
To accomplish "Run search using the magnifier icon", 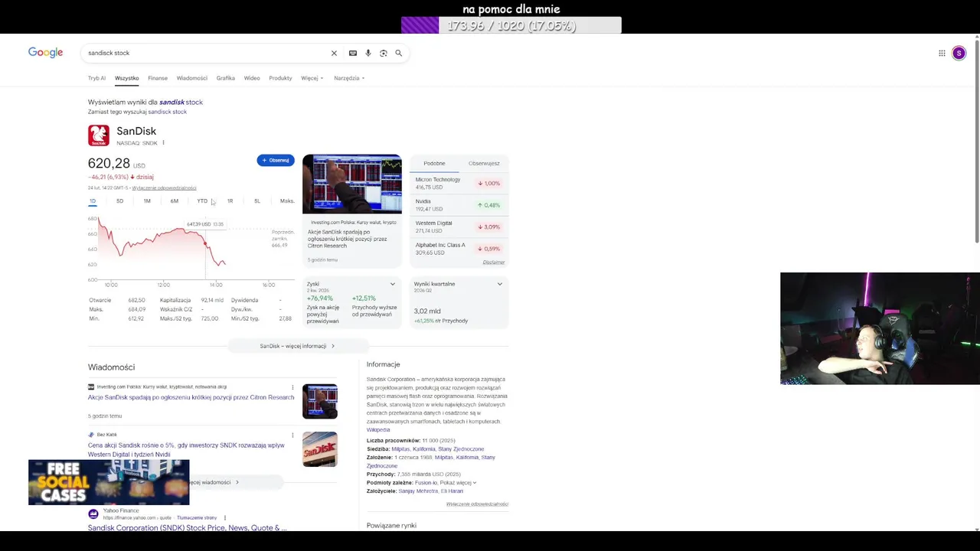I will click(x=398, y=53).
